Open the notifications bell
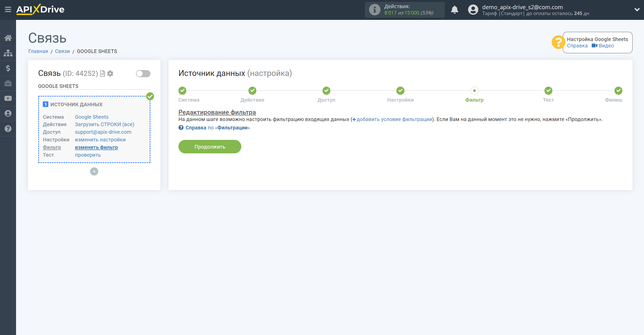This screenshot has height=335, width=644. pyautogui.click(x=454, y=10)
